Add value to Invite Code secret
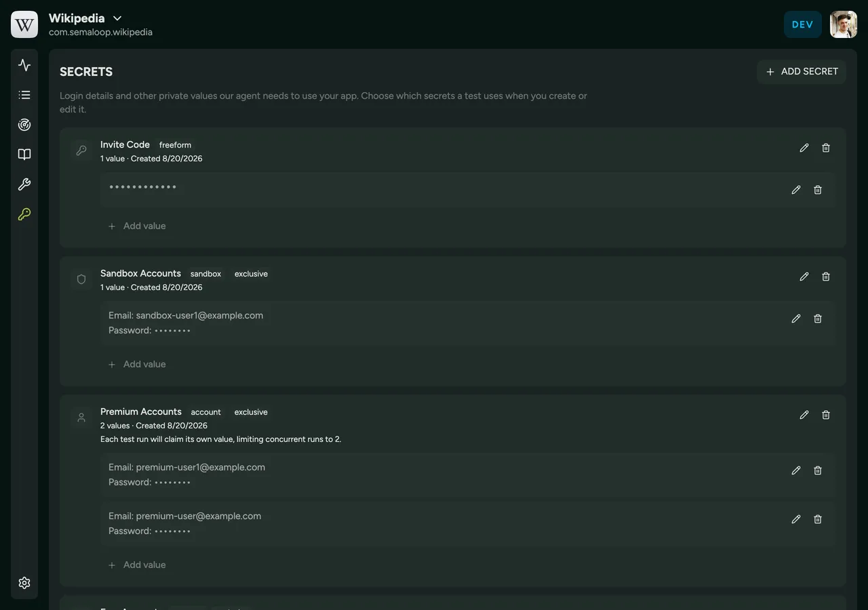The image size is (868, 610). pyautogui.click(x=137, y=226)
